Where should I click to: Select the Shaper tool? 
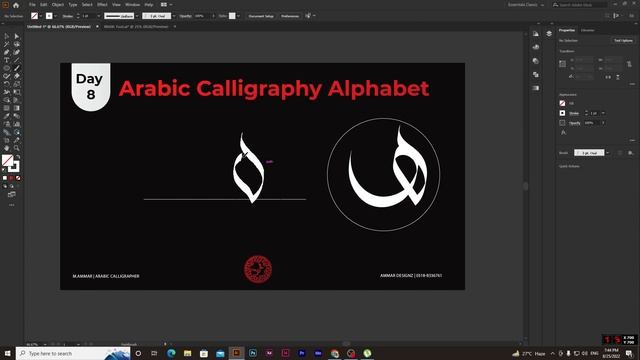click(7, 76)
